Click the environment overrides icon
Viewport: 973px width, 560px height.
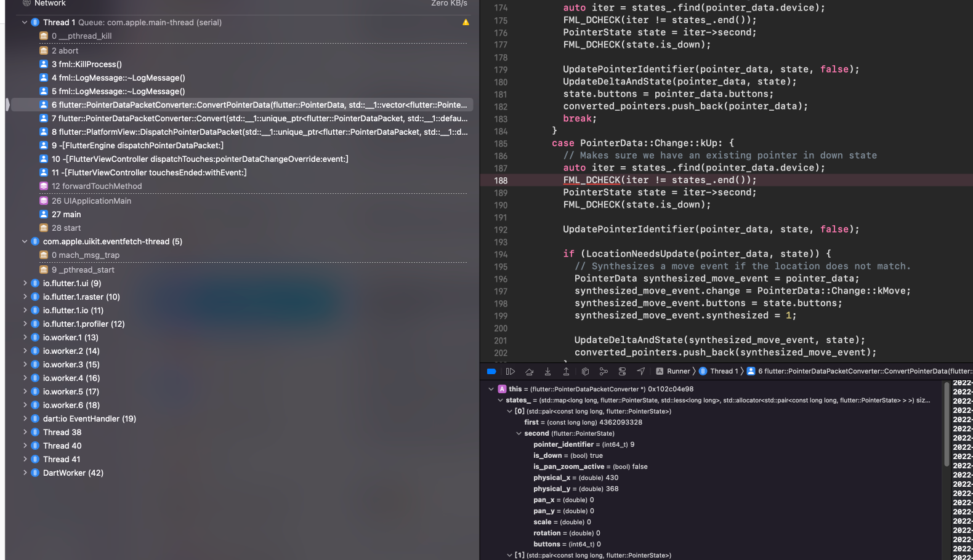click(x=622, y=371)
